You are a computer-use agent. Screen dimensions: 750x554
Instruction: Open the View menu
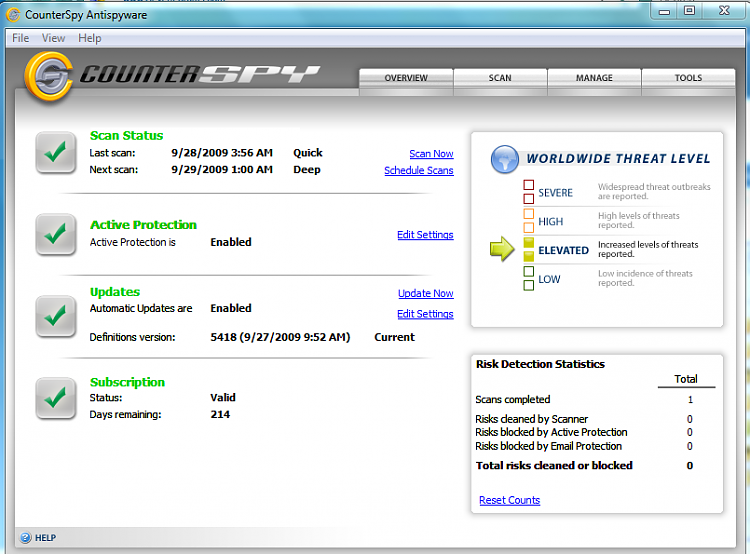[x=53, y=38]
